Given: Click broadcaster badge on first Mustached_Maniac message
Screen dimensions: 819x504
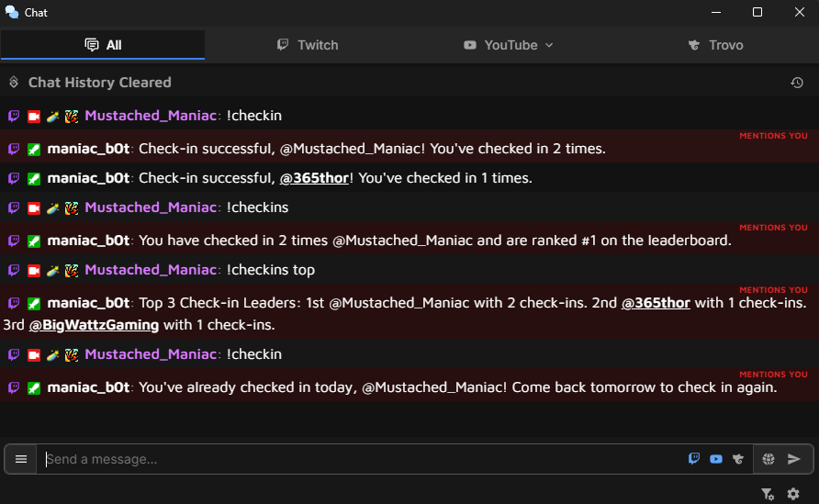Looking at the screenshot, I should point(34,117).
